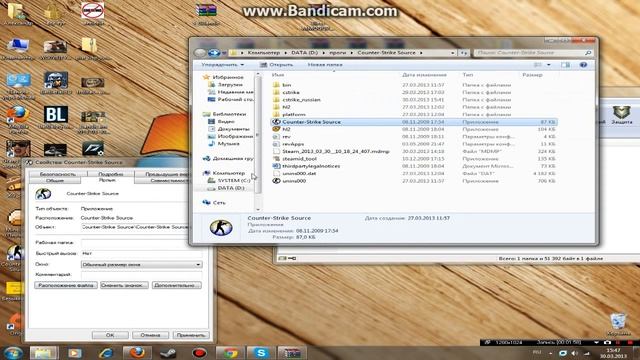Open Видео library in navigation pane
Viewport: 640px width, 360px height.
click(x=226, y=121)
